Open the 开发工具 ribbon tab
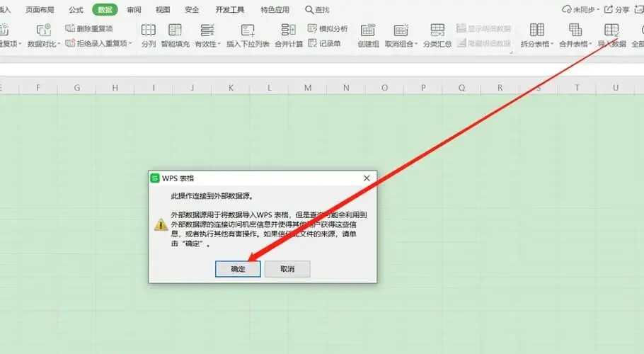644x354 pixels. point(229,9)
